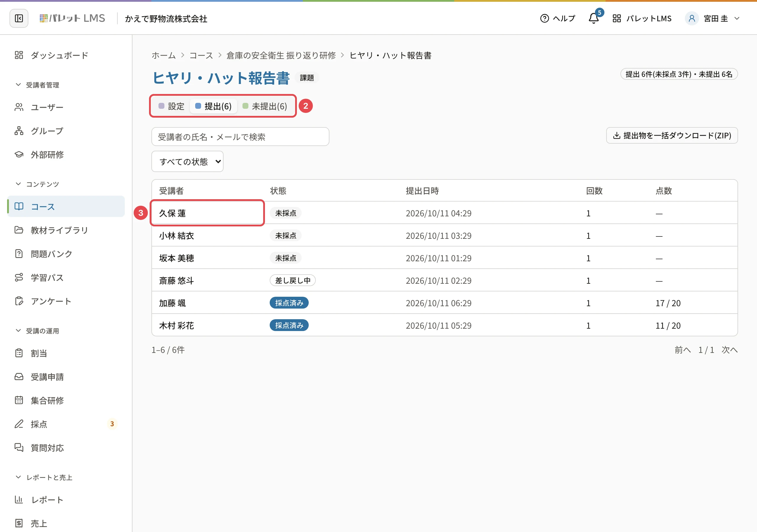This screenshot has width=757, height=532.
Task: Open 問題バンク in the sidebar
Action: click(x=66, y=254)
